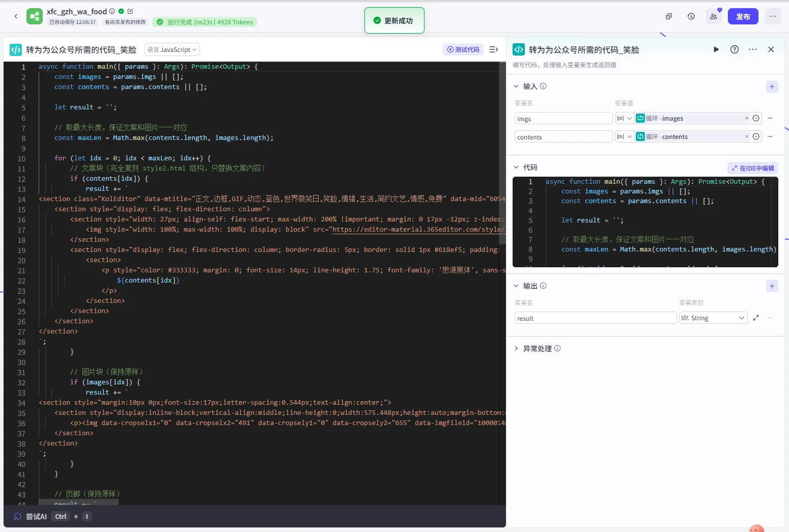Run the code node with the play icon
Viewport: 789px width, 532px height.
(x=716, y=49)
